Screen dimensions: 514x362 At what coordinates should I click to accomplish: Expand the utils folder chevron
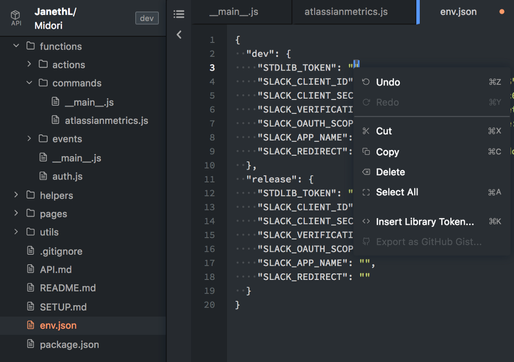coord(16,231)
